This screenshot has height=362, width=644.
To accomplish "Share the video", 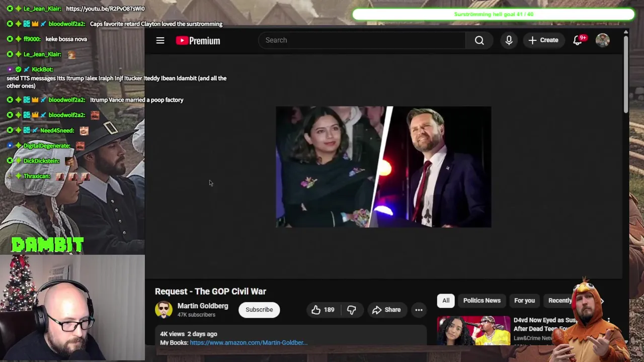I will click(386, 310).
